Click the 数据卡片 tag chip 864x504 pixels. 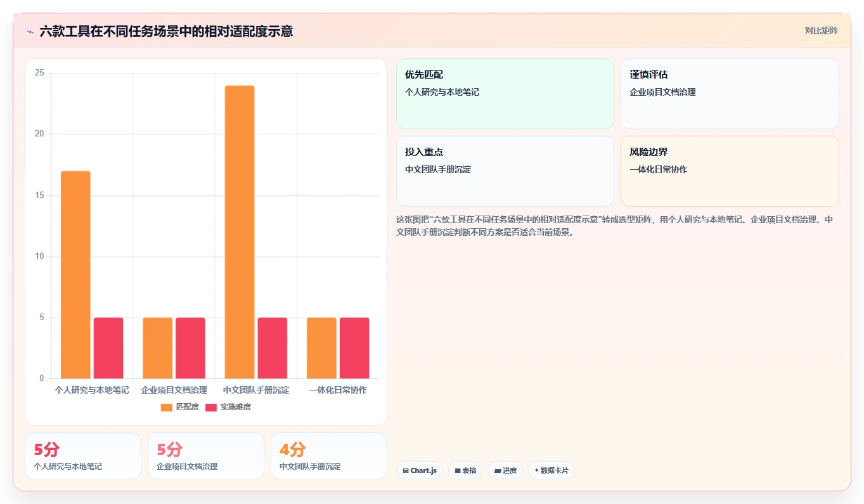(551, 470)
